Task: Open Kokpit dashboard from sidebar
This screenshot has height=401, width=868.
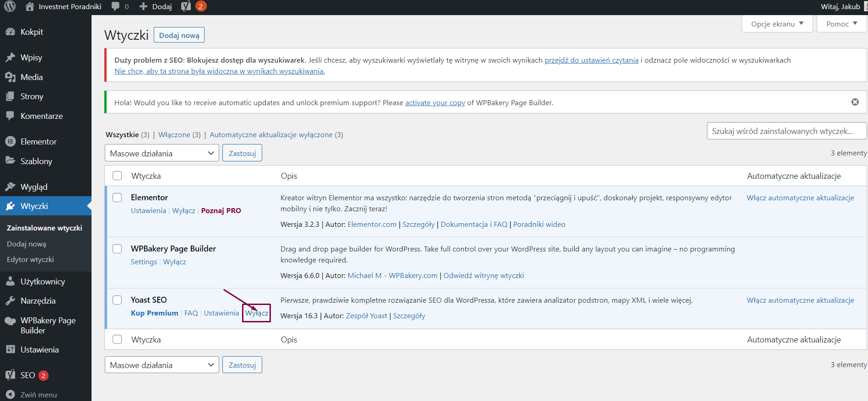Action: pyautogui.click(x=32, y=32)
